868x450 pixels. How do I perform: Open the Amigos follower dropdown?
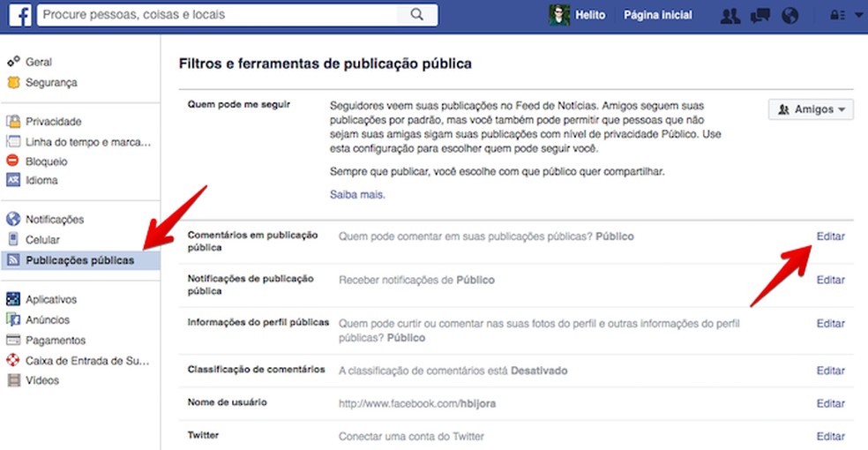point(811,109)
